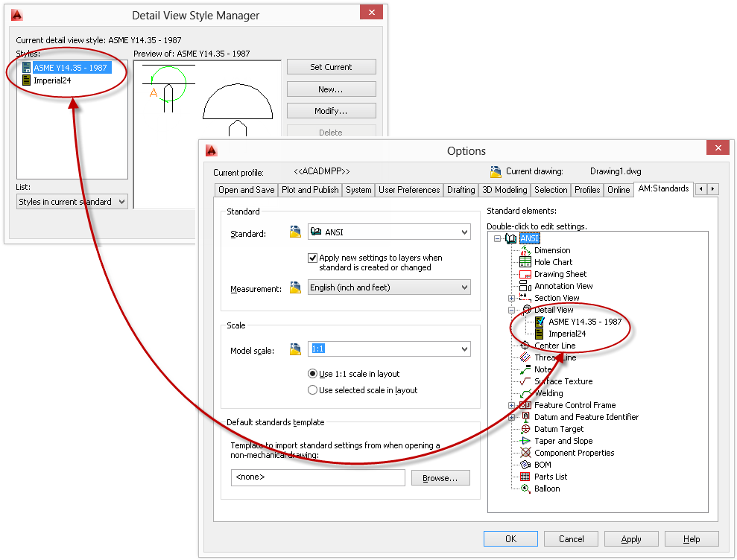Select the Datum Target icon

tap(525, 429)
